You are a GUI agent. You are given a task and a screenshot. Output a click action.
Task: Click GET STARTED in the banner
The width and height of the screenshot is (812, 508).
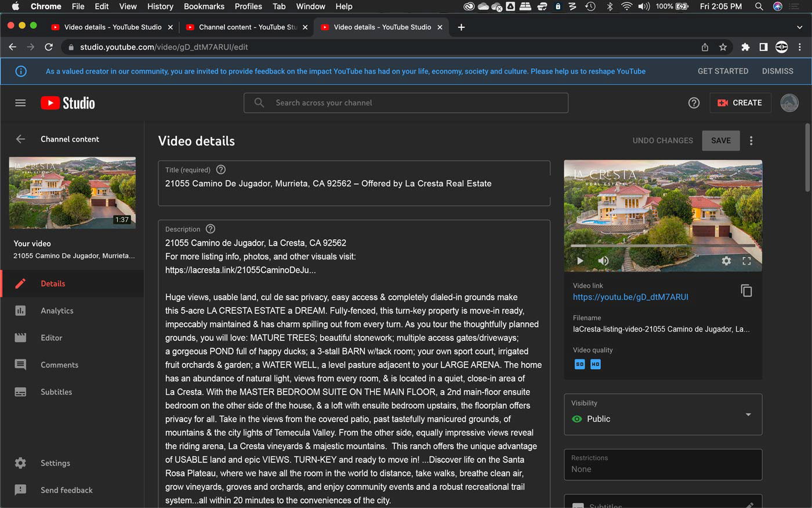coord(723,71)
